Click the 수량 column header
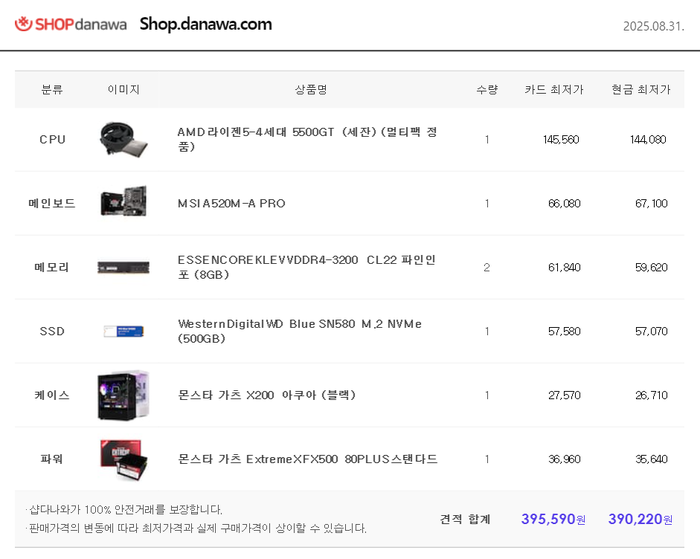Viewport: 700px width, 559px height. coord(487,90)
